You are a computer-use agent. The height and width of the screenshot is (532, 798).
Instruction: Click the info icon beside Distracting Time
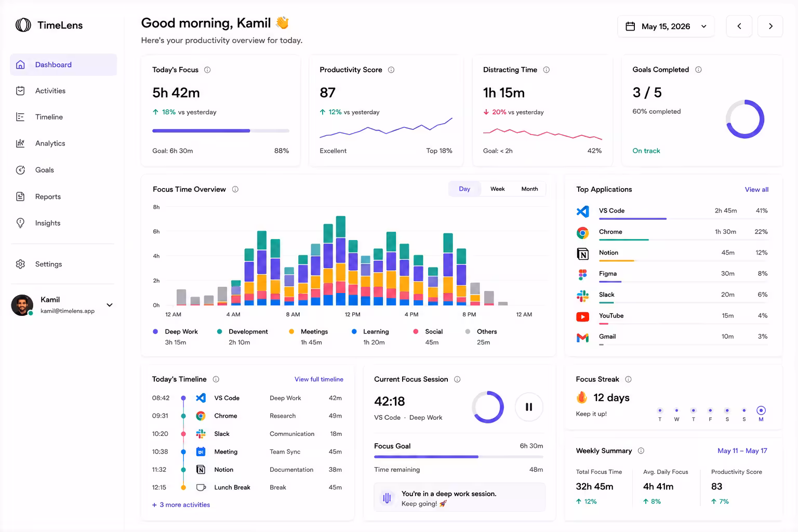pyautogui.click(x=546, y=70)
